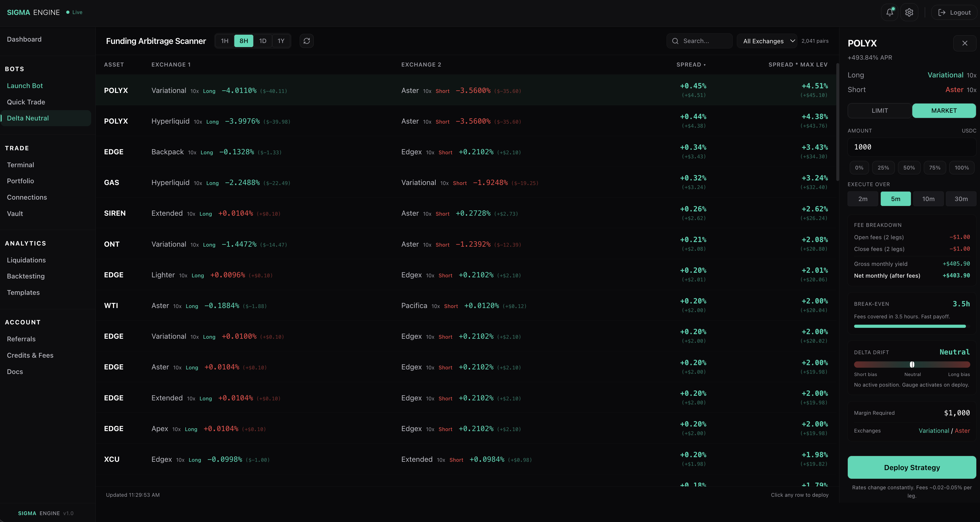Open Quick Trade
Viewport: 980px width, 522px height.
(26, 102)
